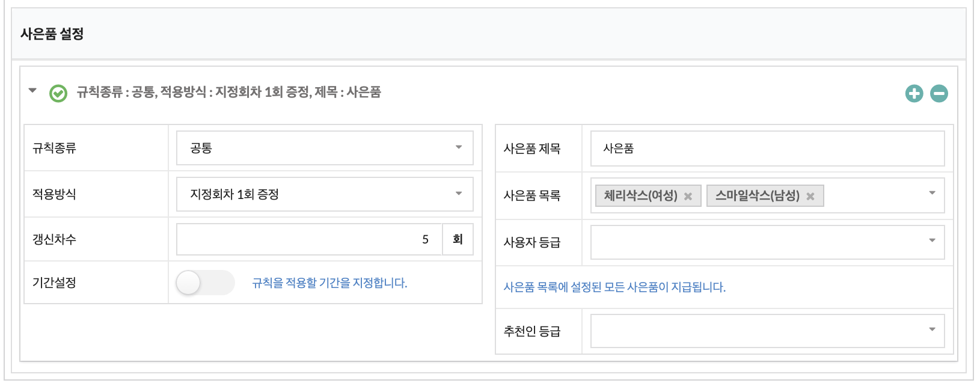980x386 pixels.
Task: Toggle the 기간설정 switch on
Action: 204,283
